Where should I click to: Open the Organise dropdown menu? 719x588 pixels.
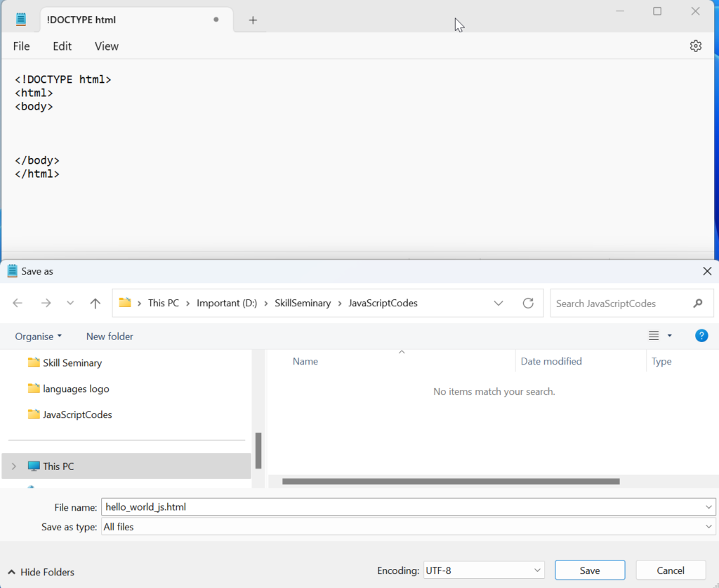[x=38, y=337]
